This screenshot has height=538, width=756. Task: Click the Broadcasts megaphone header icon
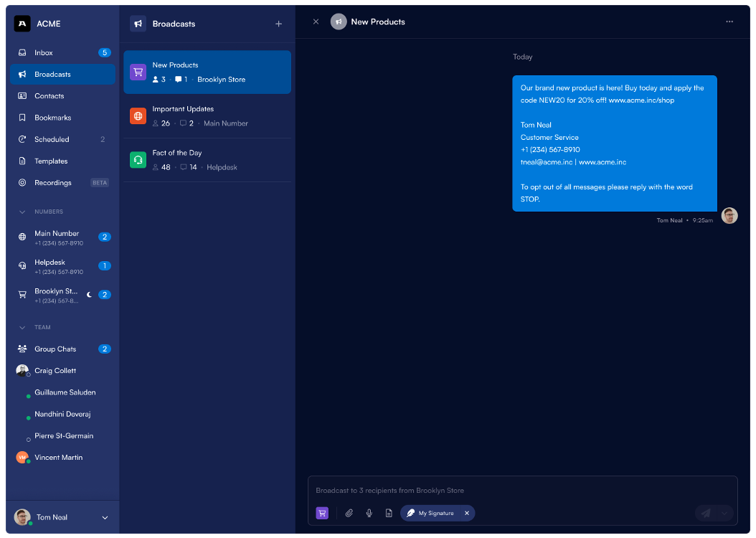click(138, 24)
